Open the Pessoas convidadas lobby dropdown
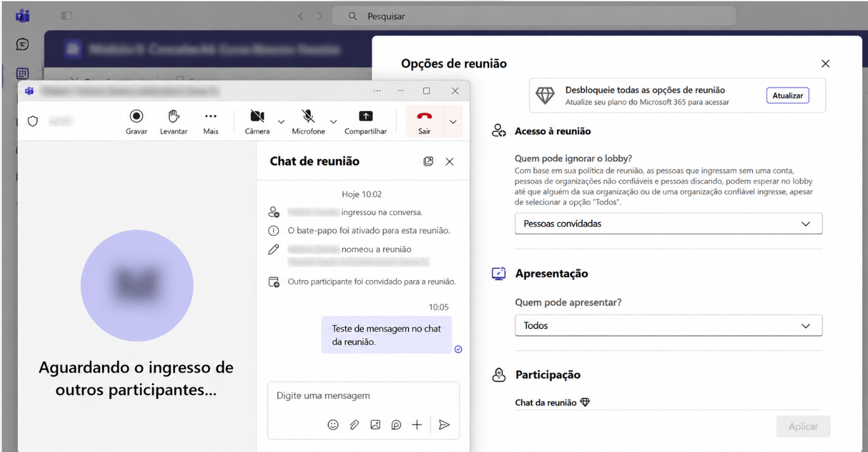 pos(668,223)
